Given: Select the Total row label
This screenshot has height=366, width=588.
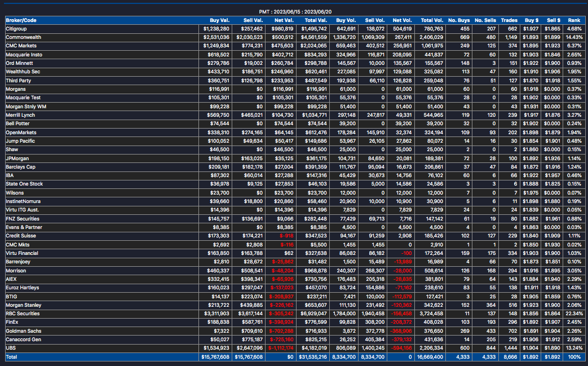Looking at the screenshot, I should (x=12, y=357).
